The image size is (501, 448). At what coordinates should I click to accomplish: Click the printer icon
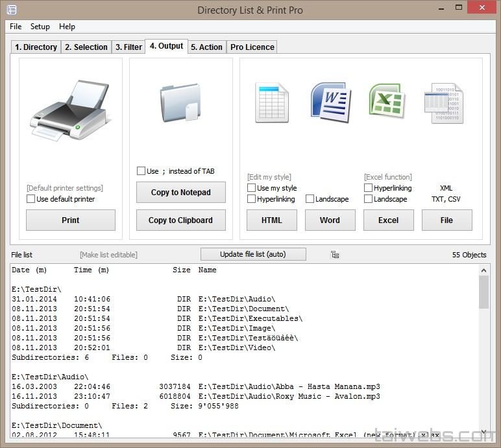click(69, 110)
